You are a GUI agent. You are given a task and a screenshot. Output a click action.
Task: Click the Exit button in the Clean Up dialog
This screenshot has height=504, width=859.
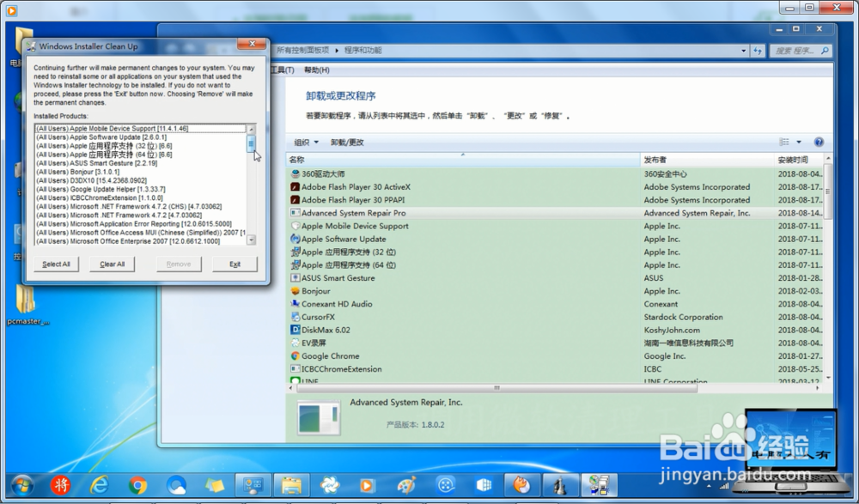pos(235,264)
